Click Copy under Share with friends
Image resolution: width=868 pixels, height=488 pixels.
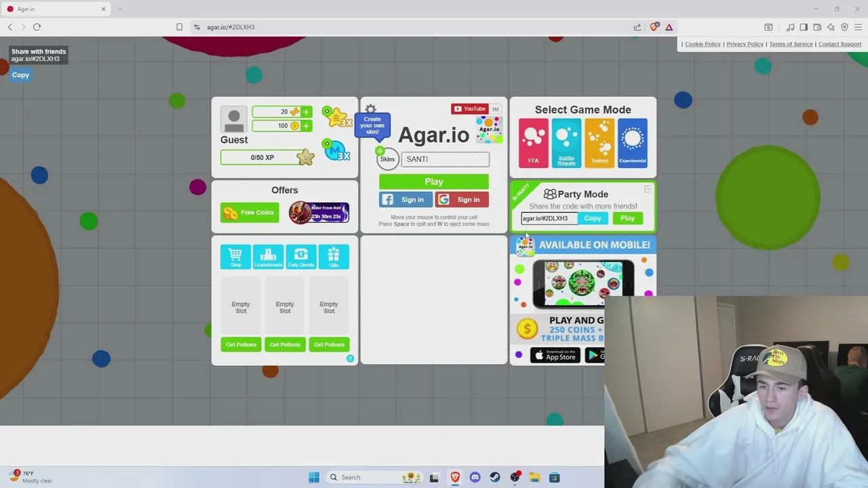coord(20,75)
